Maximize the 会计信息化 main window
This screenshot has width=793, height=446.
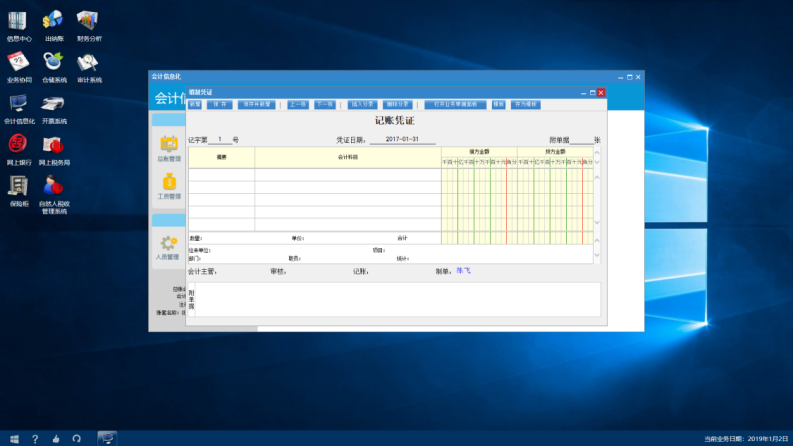[x=630, y=77]
